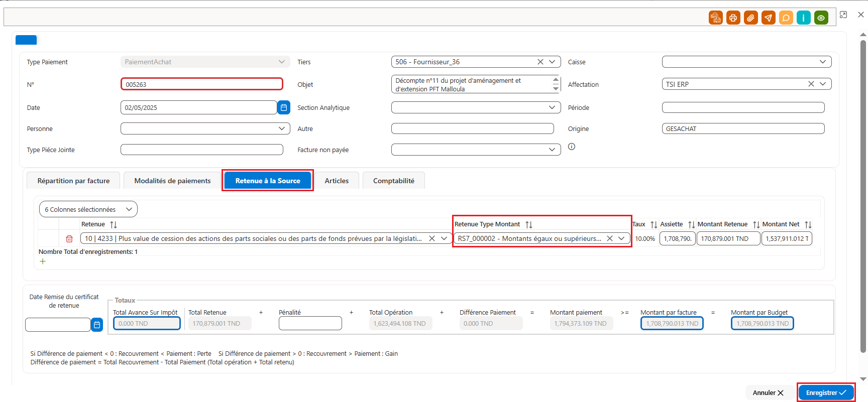Switch to the Comptabilité tab
This screenshot has height=402, width=868.
394,181
